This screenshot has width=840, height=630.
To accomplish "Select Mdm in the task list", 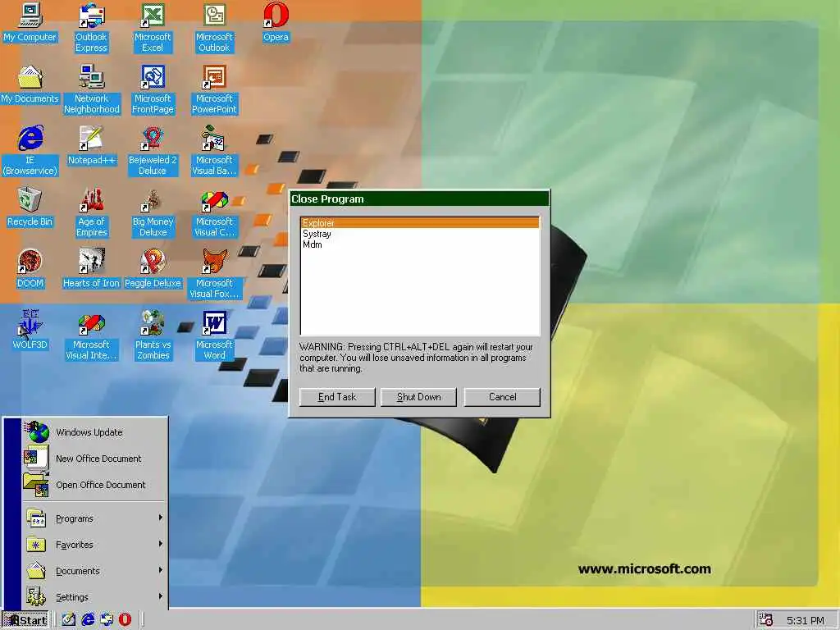I will [x=420, y=244].
